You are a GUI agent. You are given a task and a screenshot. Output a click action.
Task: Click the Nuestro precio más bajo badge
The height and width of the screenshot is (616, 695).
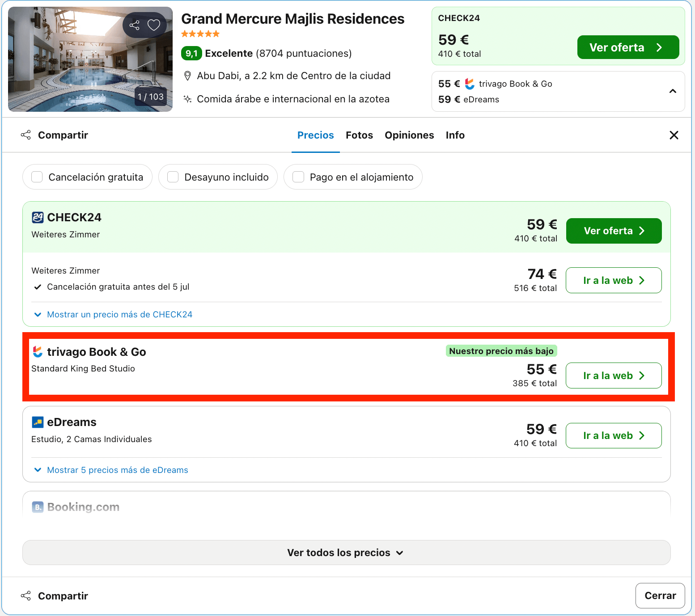pos(501,351)
